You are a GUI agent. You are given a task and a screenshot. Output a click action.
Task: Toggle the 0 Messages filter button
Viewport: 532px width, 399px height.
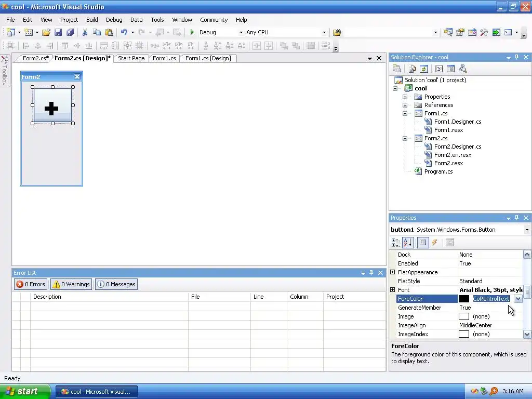116,284
